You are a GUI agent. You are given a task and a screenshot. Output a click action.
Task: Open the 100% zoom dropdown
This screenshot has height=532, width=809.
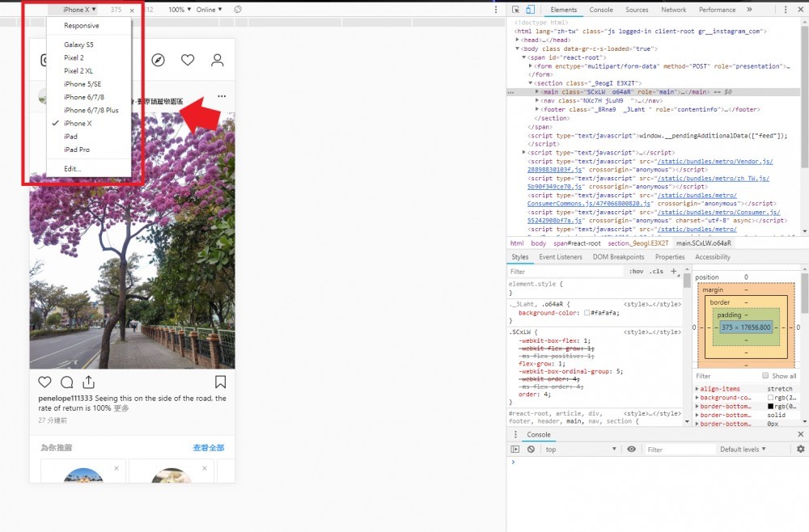tap(180, 9)
